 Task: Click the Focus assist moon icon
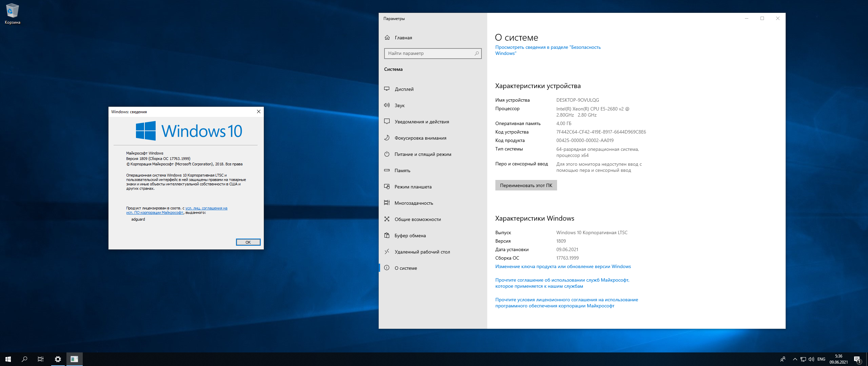click(387, 138)
